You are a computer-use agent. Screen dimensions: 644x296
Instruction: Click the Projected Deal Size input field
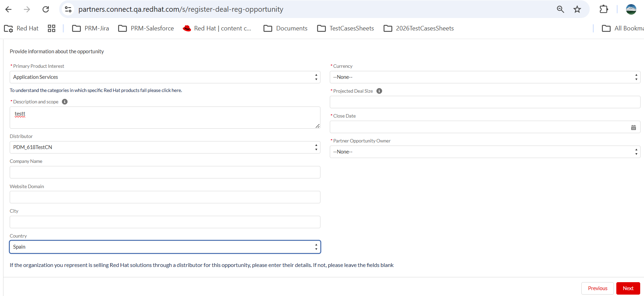485,102
